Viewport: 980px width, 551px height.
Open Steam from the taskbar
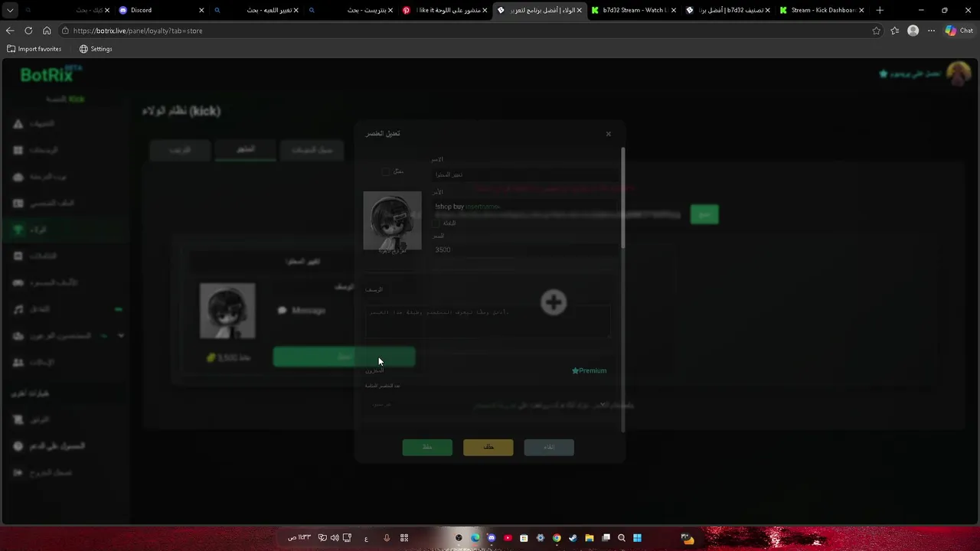click(x=573, y=538)
